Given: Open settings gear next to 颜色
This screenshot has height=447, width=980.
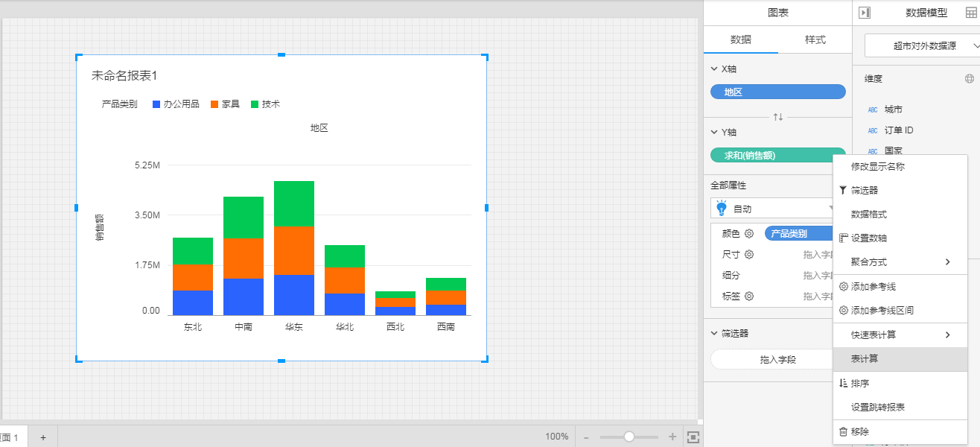Looking at the screenshot, I should (x=750, y=233).
